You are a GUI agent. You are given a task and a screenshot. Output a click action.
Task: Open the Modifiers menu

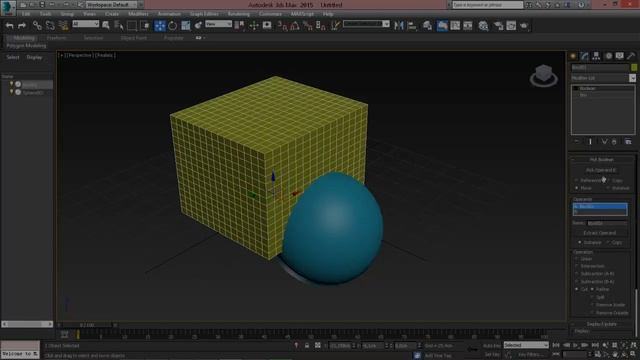pos(138,14)
